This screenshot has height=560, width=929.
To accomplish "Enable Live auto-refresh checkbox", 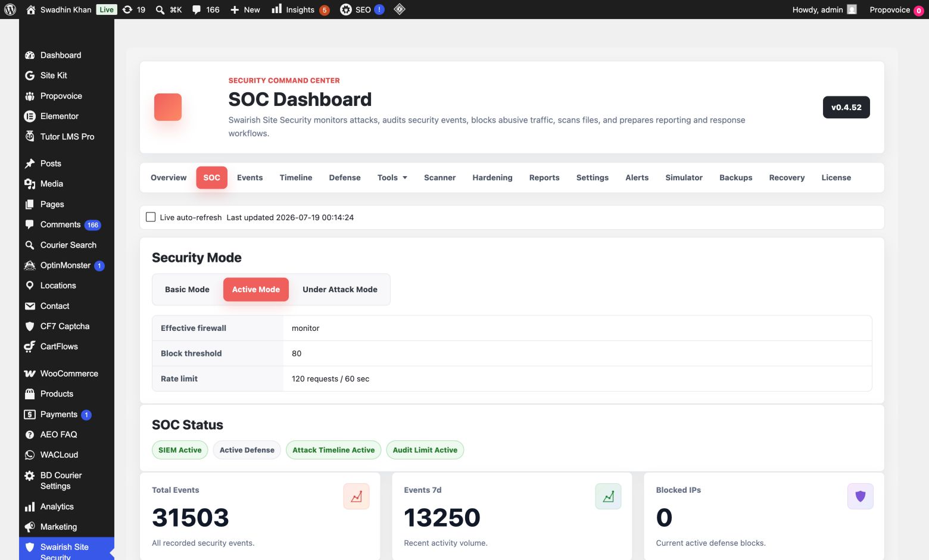I will pyautogui.click(x=151, y=217).
